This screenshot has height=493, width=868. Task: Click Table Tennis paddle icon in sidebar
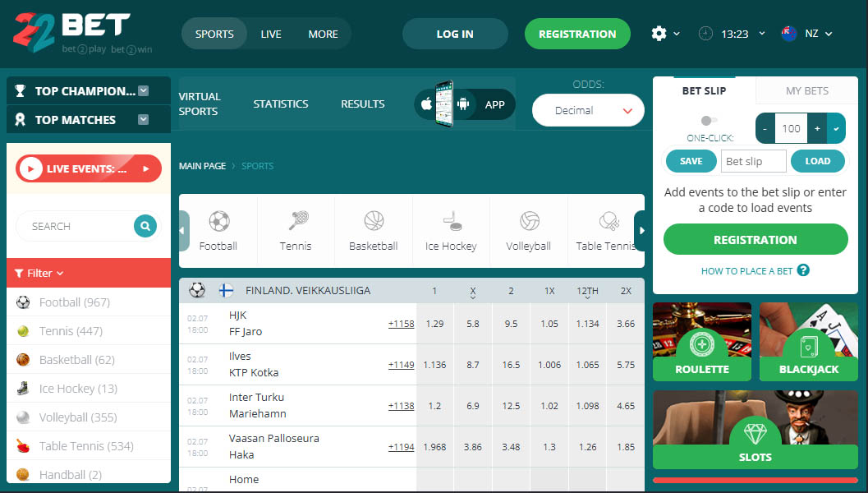point(23,446)
